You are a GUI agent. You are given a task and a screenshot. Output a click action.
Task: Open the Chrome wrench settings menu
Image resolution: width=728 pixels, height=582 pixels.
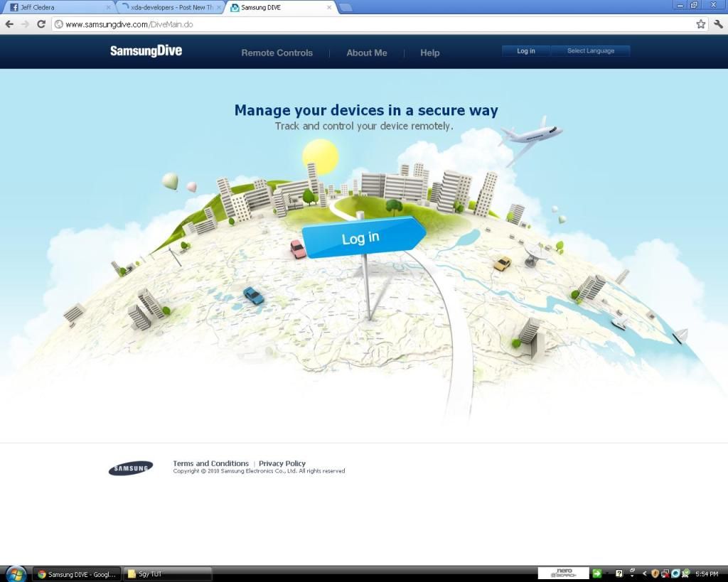(718, 24)
